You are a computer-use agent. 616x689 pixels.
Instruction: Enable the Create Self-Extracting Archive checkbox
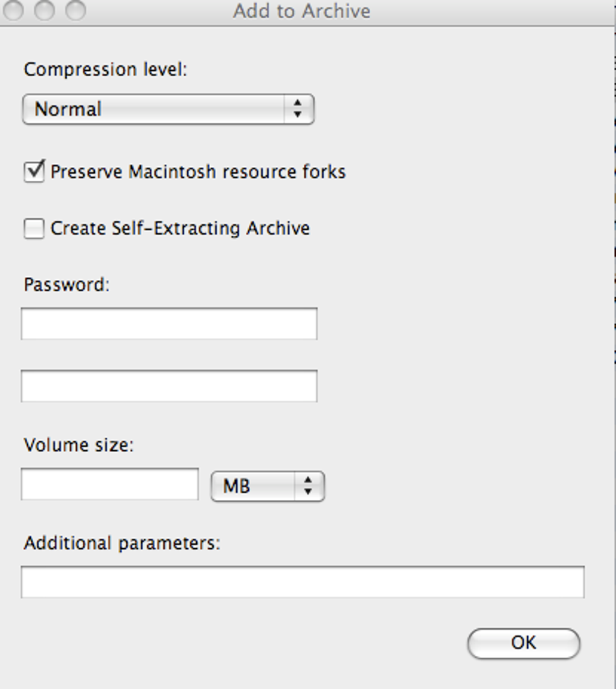click(34, 228)
